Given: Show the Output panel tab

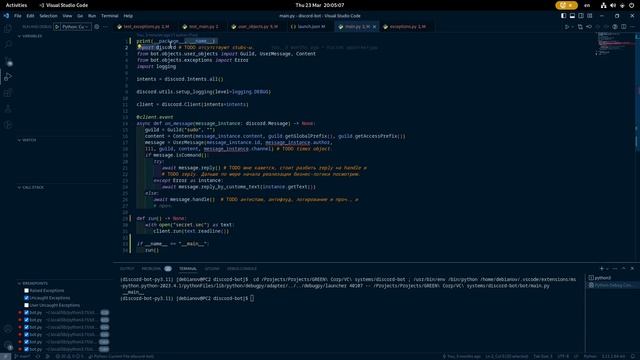Looking at the screenshot, I should click(x=127, y=269).
